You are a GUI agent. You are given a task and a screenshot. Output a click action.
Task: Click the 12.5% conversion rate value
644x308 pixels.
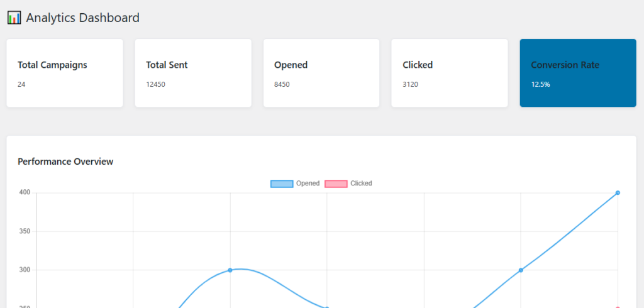[x=540, y=84]
